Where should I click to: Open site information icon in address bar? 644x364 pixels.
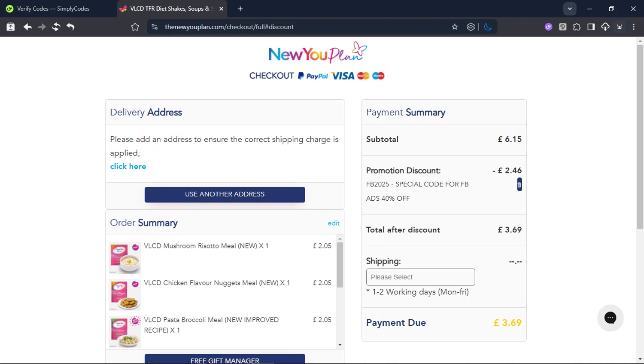(155, 27)
